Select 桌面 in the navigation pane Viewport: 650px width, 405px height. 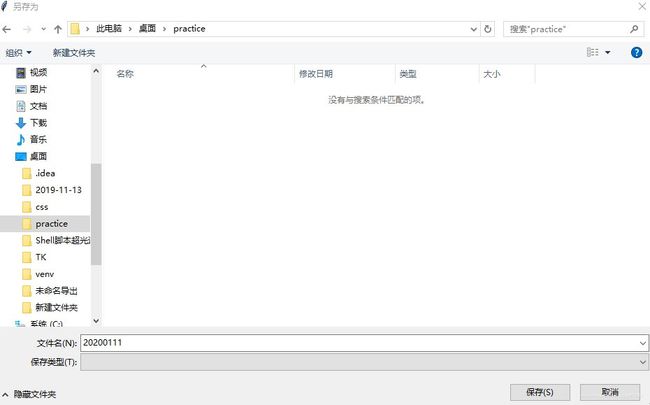38,156
